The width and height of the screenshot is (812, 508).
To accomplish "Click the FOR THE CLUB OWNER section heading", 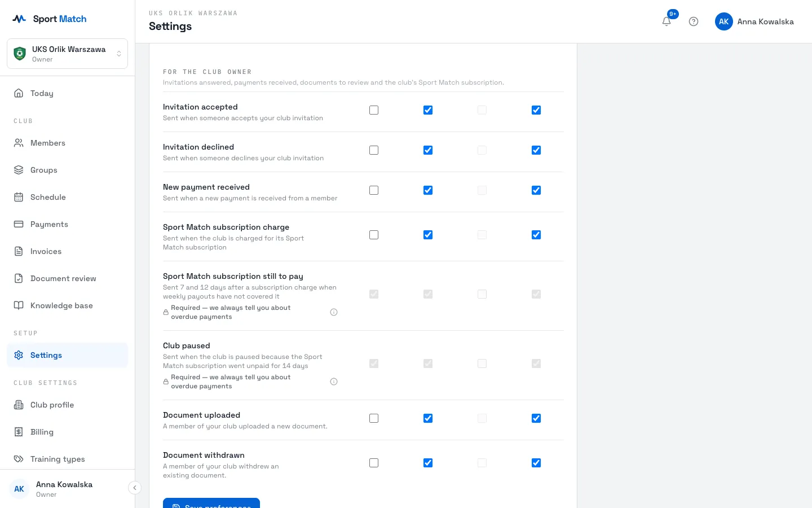I will (x=208, y=72).
